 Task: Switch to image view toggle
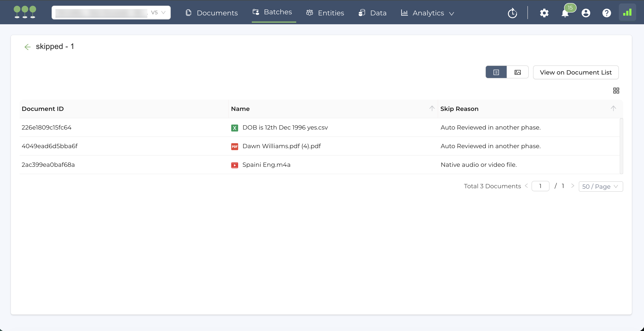tap(517, 72)
